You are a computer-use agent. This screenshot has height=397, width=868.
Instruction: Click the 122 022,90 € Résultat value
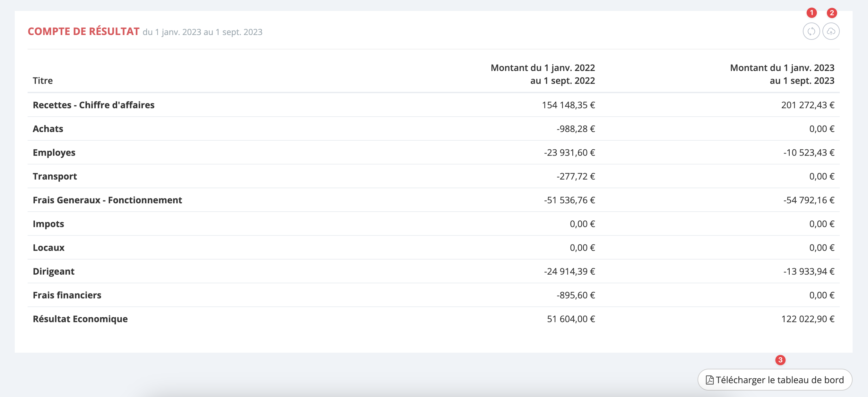pos(808,319)
